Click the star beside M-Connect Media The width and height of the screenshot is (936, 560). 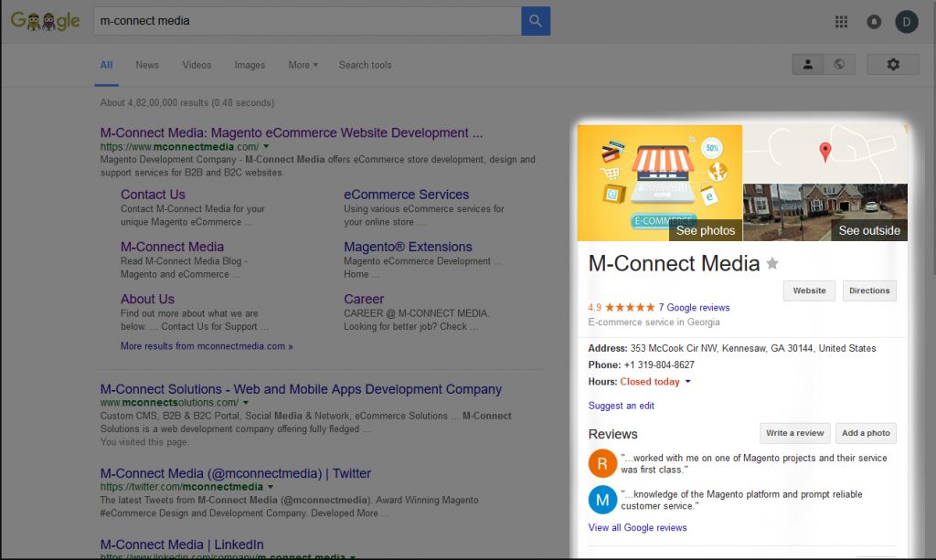(x=772, y=264)
